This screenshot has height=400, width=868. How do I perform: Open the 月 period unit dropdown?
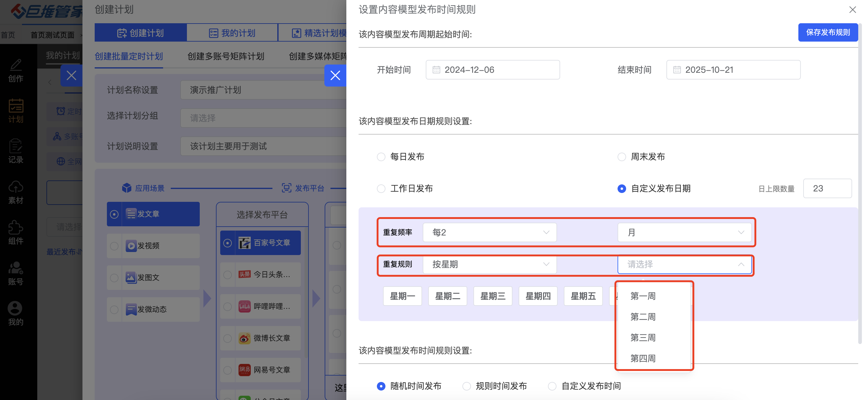point(684,232)
